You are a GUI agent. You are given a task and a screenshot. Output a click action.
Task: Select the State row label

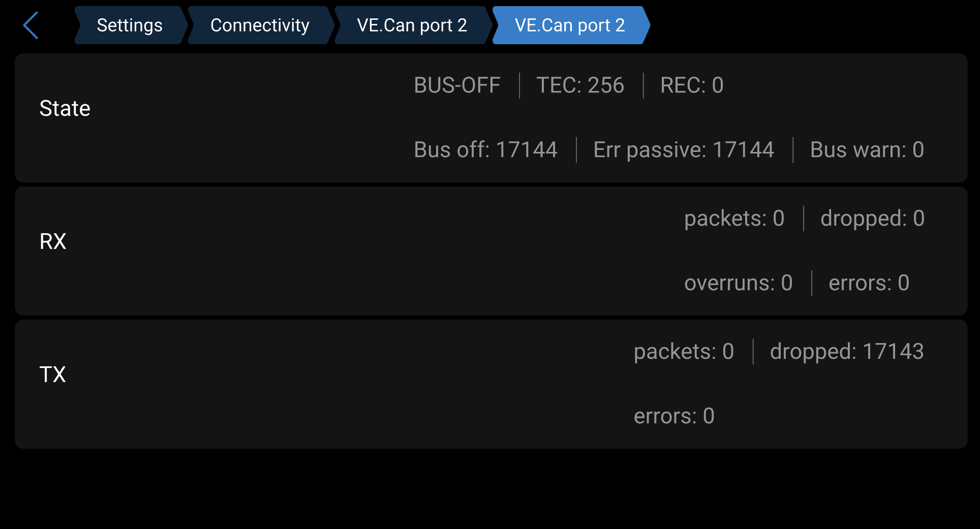click(65, 108)
